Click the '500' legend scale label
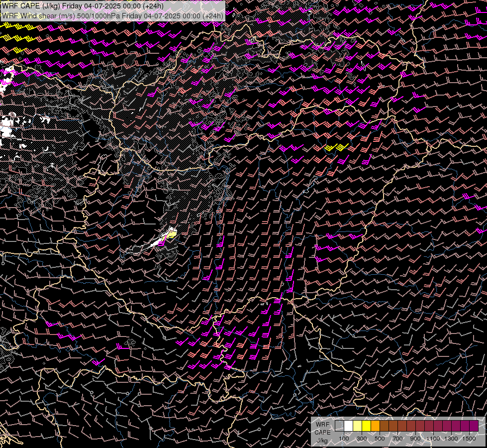The width and height of the screenshot is (487, 448). pyautogui.click(x=380, y=439)
